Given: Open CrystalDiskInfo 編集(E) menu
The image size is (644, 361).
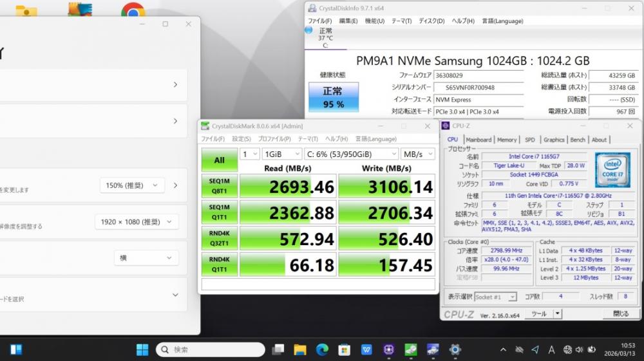Looking at the screenshot, I should pos(348,21).
